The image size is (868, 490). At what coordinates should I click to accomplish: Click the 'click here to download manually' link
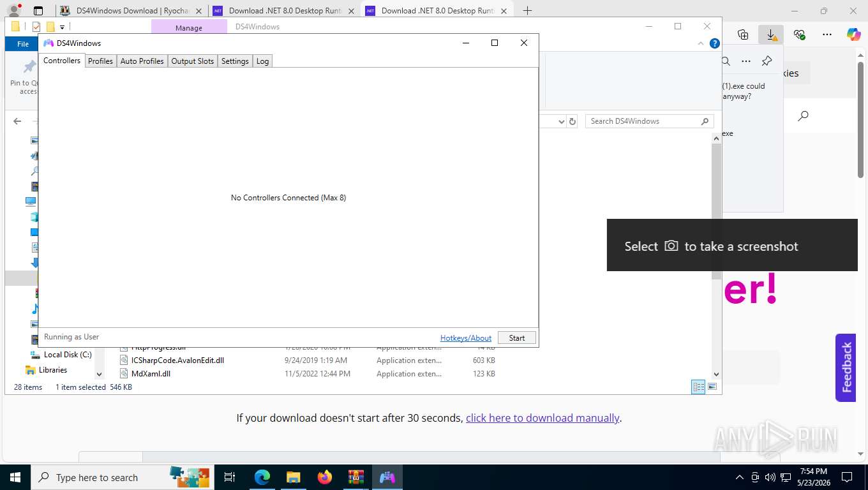pyautogui.click(x=542, y=418)
